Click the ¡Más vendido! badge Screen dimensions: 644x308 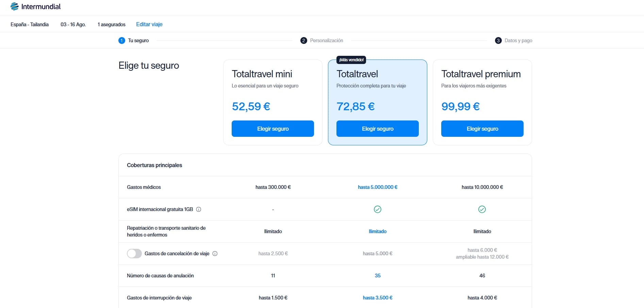point(351,60)
